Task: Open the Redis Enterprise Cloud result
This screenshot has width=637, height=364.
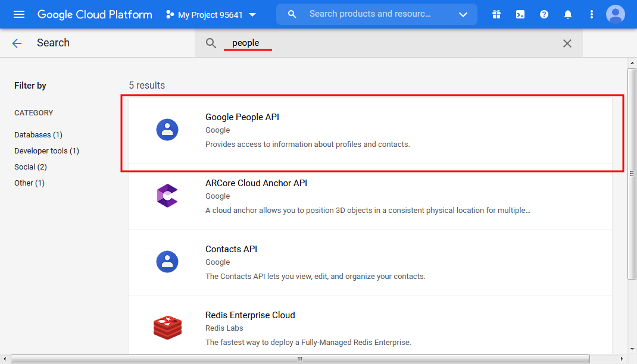Action: tap(370, 325)
